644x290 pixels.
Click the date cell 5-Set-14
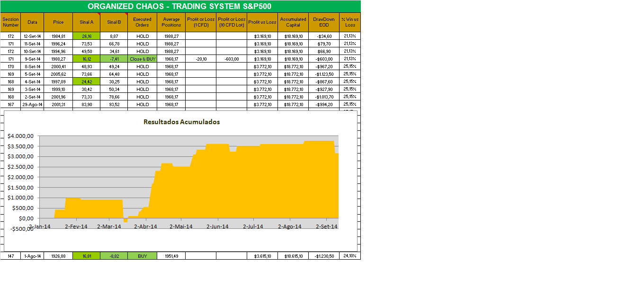(33, 74)
